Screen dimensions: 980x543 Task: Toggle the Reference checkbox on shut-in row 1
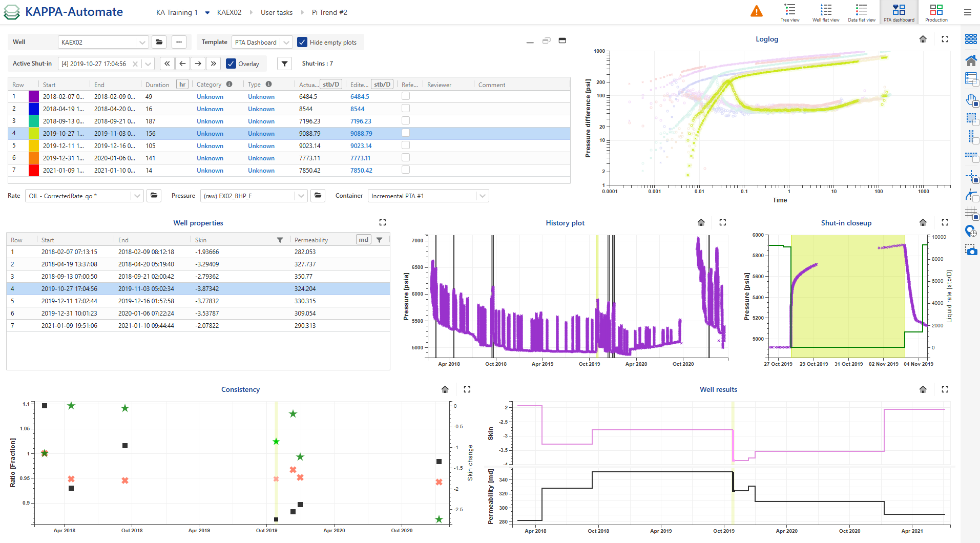coord(406,96)
